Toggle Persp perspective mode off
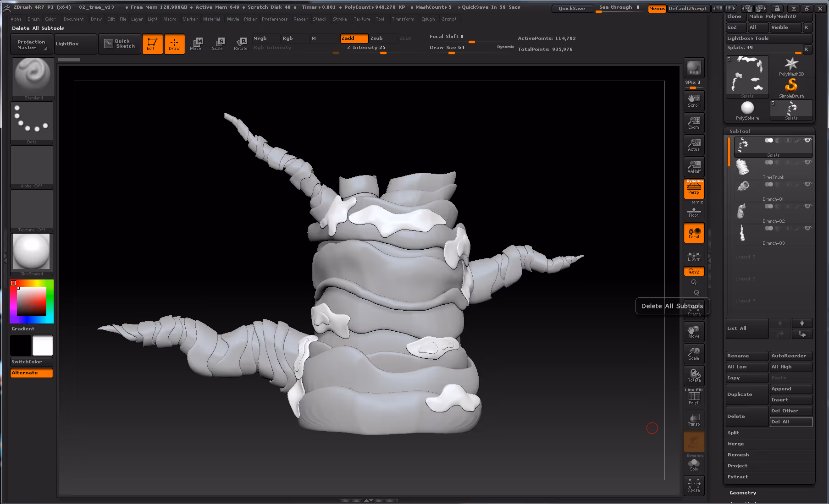This screenshot has height=504, width=829. [694, 188]
